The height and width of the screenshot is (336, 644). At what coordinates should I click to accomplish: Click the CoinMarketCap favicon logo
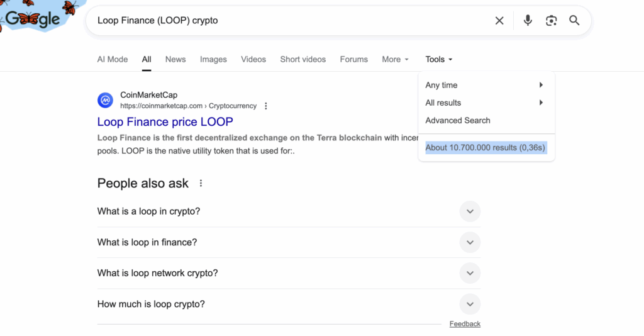click(105, 100)
